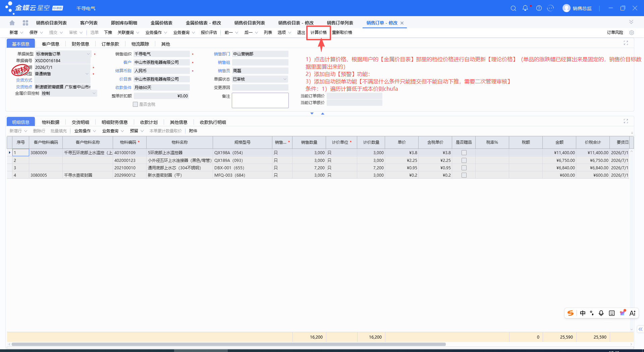
Task: Toggle Chinese input mode 中 icon
Action: click(x=583, y=313)
